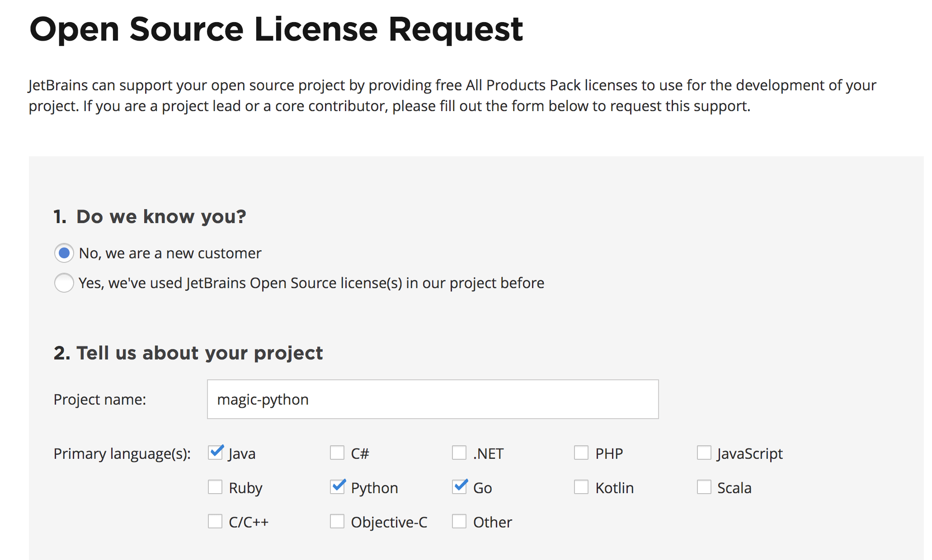Check the Kotlin language checkbox

[581, 487]
